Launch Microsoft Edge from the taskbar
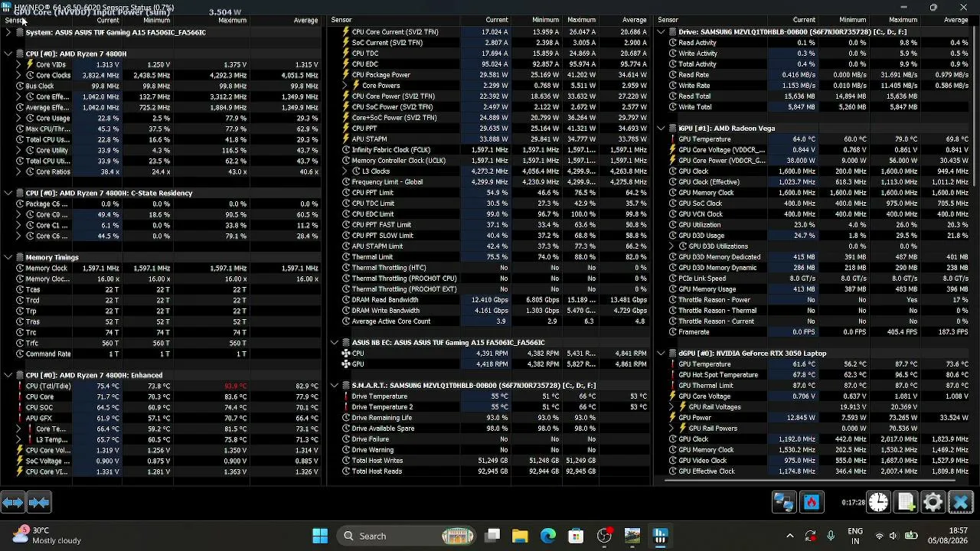This screenshot has height=551, width=980. 548,536
